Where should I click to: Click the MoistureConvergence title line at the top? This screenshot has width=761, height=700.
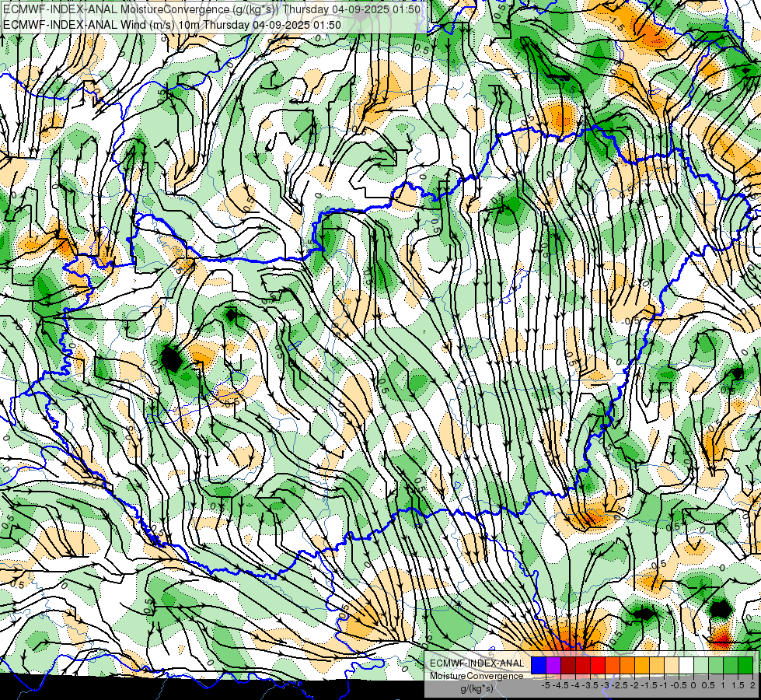211,9
